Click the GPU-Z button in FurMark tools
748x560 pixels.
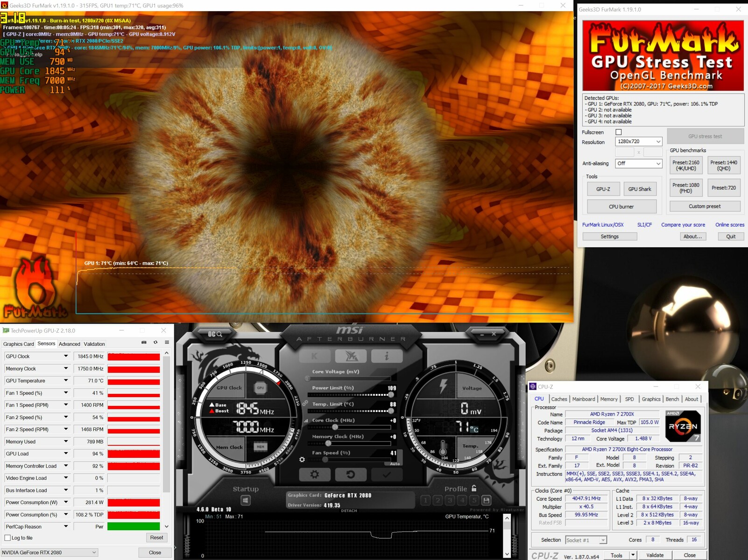(x=603, y=189)
